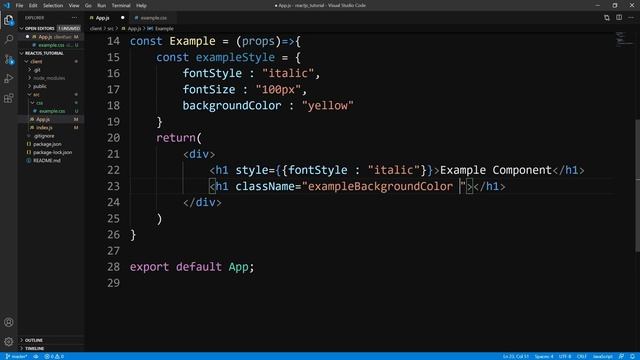
Task: Open the Manage gear icon
Action: (9, 341)
